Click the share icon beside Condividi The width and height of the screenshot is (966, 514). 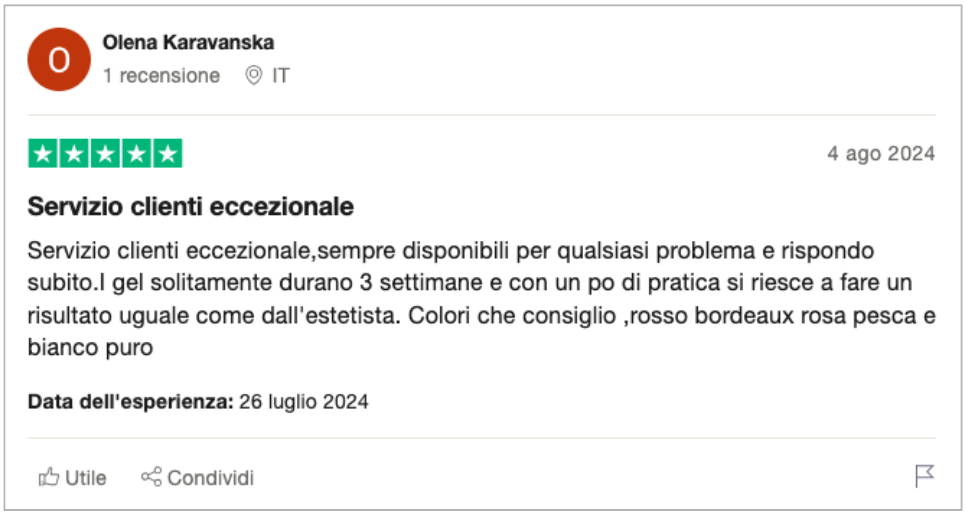pos(151,476)
